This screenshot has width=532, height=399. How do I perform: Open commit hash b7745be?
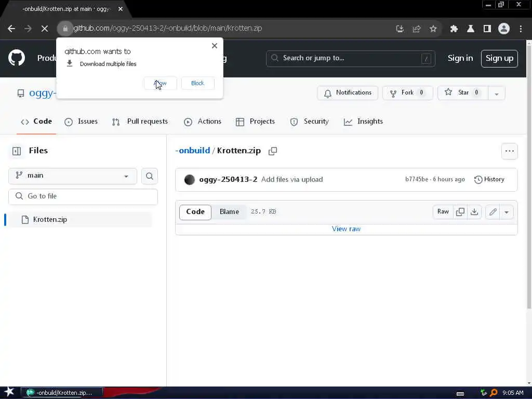pos(417,179)
